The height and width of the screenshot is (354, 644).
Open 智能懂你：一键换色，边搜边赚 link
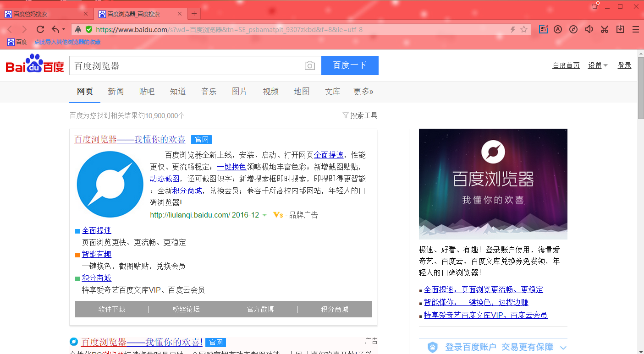pyautogui.click(x=476, y=302)
